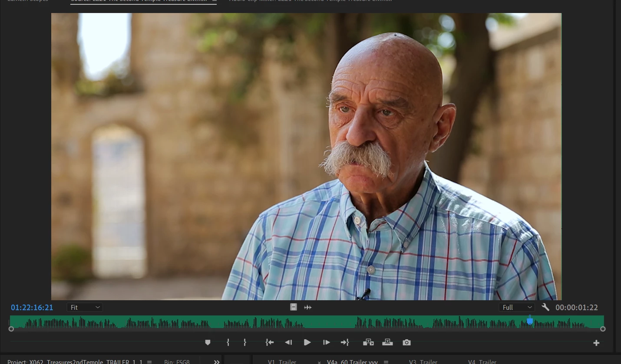This screenshot has height=364, width=621.
Task: Switch to the Bin: ESG8 tab
Action: point(177,361)
